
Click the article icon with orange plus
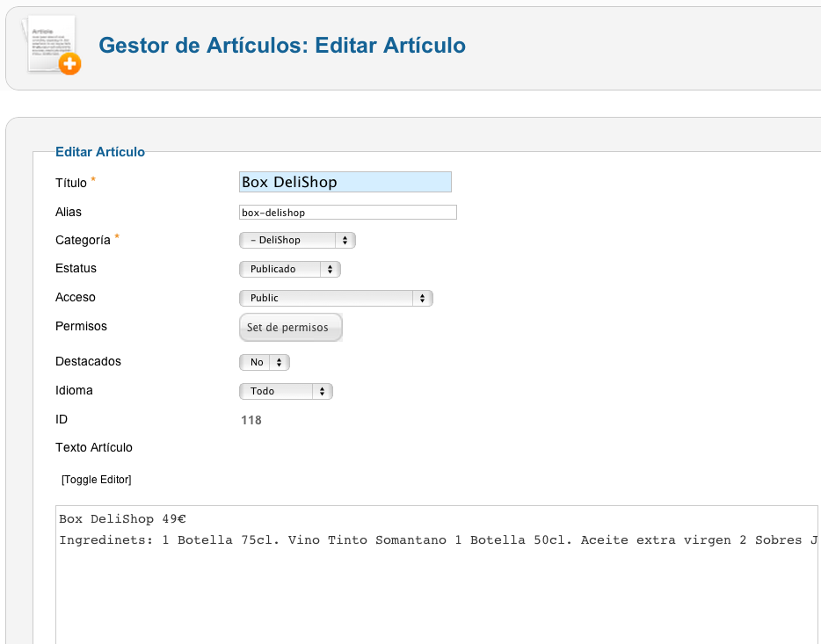pos(52,46)
